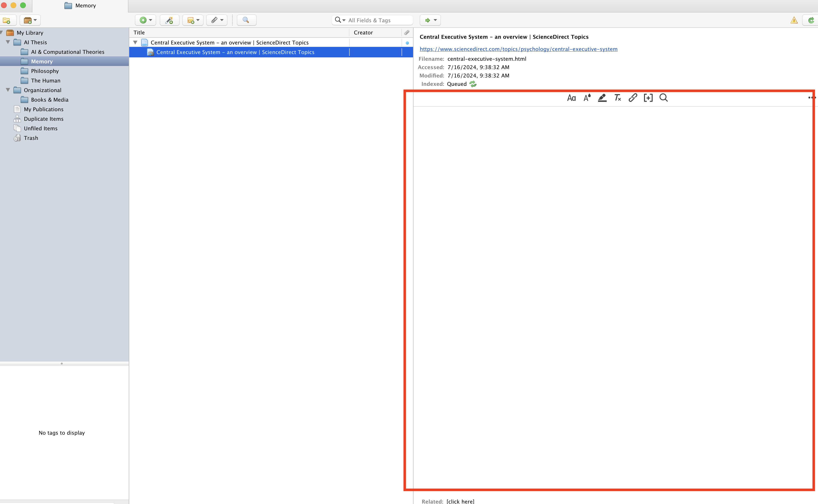Click the Related click here field
This screenshot has width=818, height=504.
click(460, 501)
